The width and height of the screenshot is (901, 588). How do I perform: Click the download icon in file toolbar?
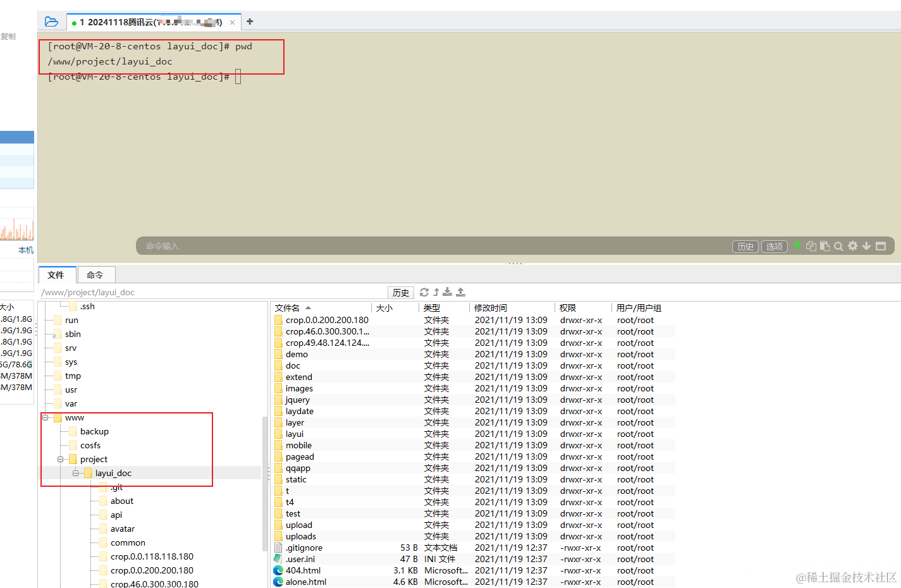click(448, 292)
